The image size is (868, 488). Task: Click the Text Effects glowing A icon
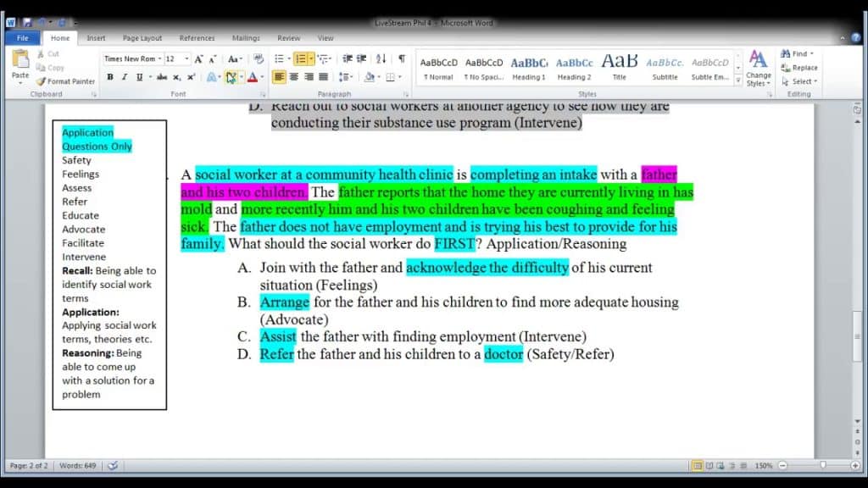click(211, 77)
